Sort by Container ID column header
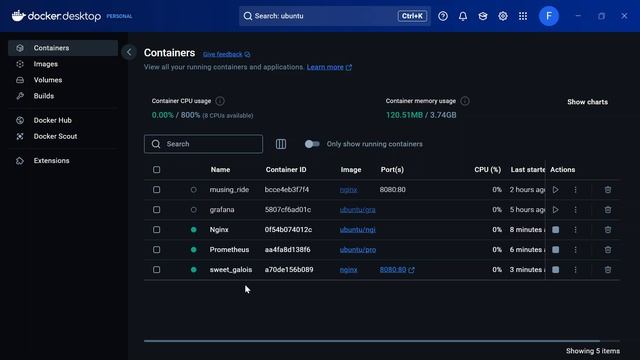This screenshot has height=360, width=640. click(286, 170)
